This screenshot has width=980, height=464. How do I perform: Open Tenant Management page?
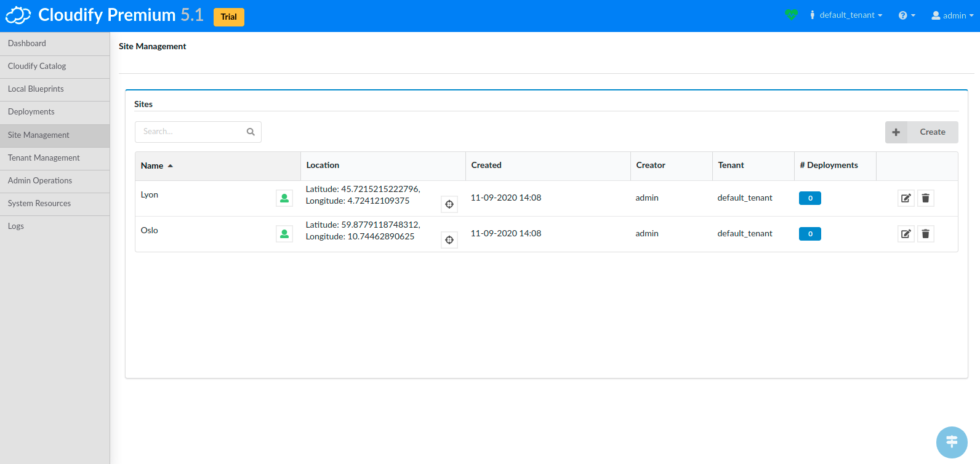(x=55, y=158)
